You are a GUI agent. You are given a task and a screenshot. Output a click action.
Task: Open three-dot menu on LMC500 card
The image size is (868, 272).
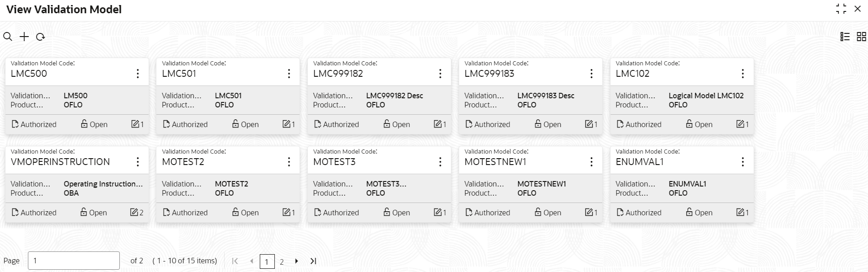coord(138,74)
